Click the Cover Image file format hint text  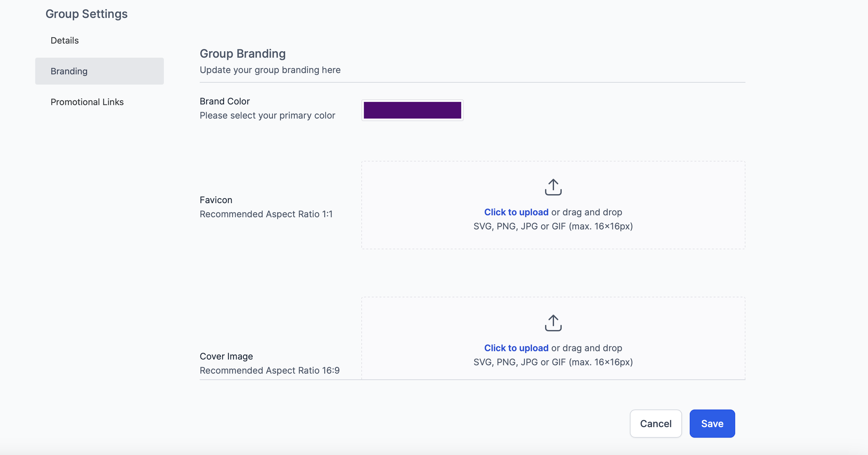[x=553, y=362]
